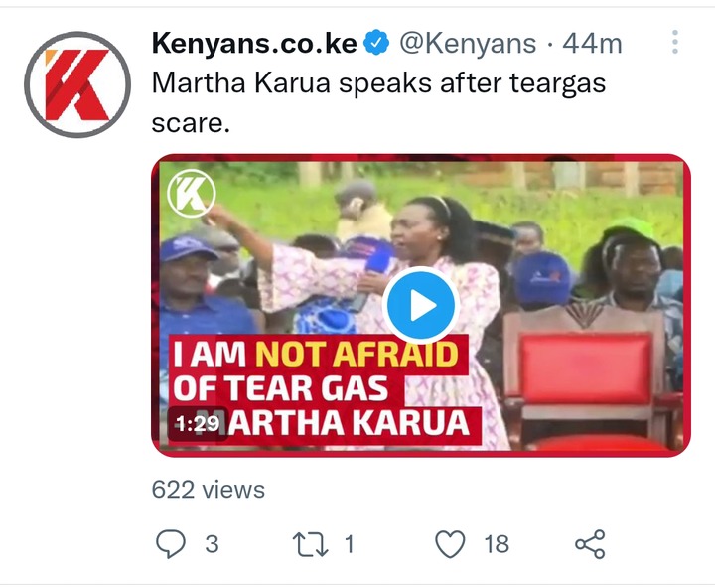Select the 622 views label
The height and width of the screenshot is (588, 715).
(x=208, y=490)
